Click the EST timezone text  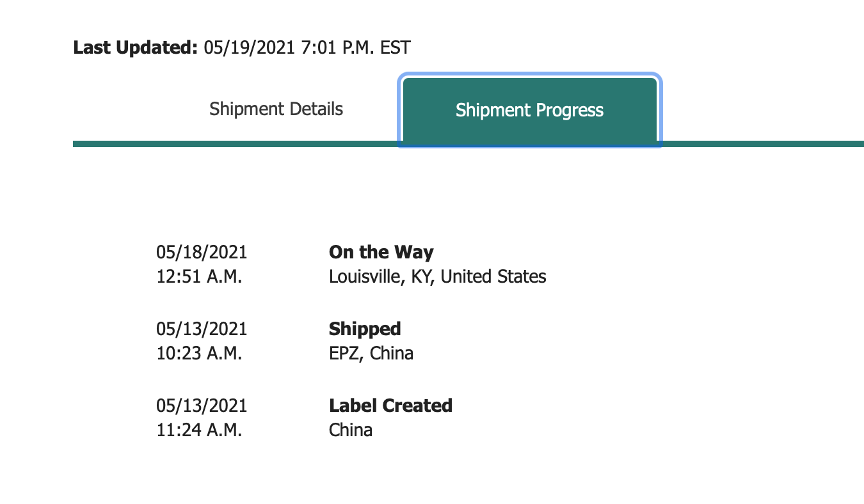(x=395, y=47)
